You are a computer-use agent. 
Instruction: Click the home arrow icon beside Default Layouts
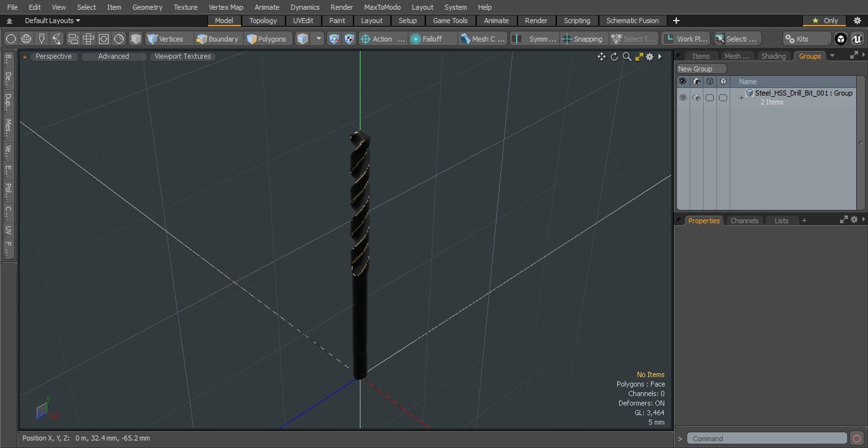pos(9,20)
